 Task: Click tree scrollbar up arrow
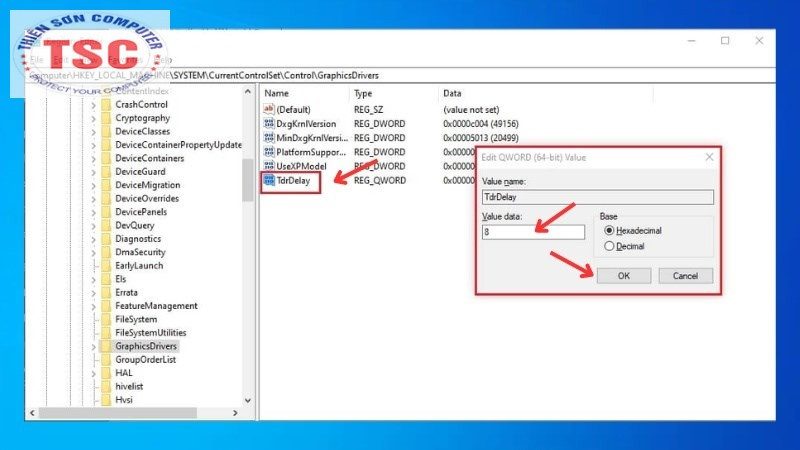(x=248, y=92)
